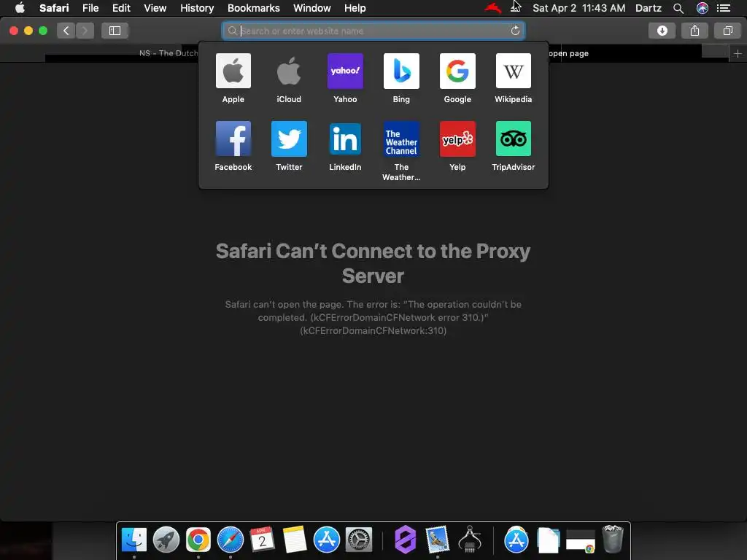Open the Yelp favorite tile
Screen dimensions: 747x560
pos(457,139)
